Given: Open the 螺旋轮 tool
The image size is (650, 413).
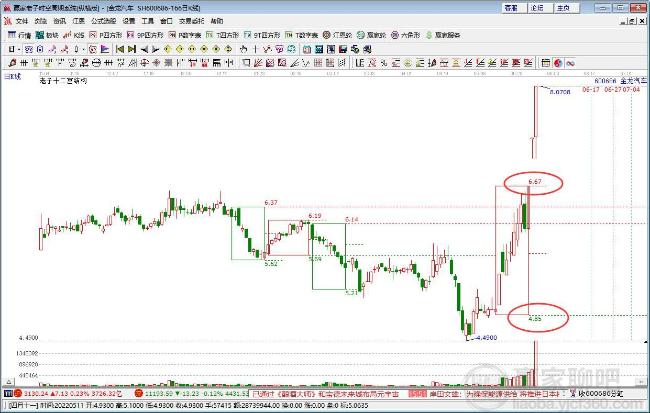Looking at the screenshot, I should (371, 35).
